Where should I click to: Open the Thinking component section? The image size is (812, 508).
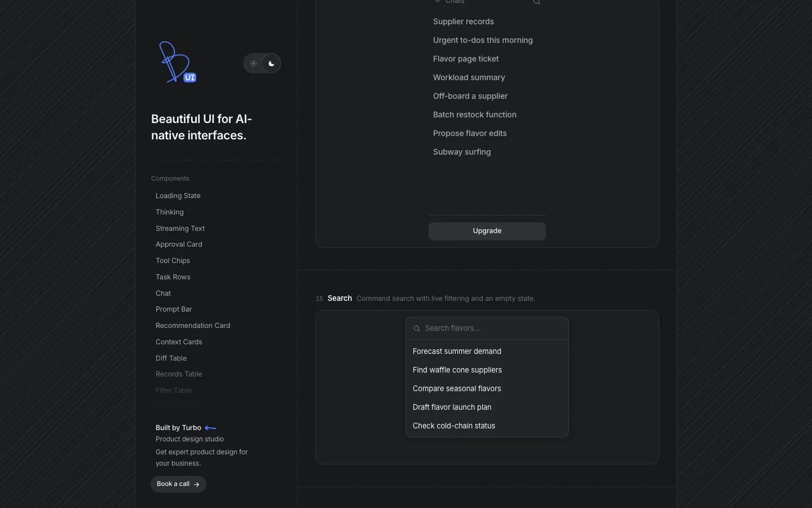point(170,212)
